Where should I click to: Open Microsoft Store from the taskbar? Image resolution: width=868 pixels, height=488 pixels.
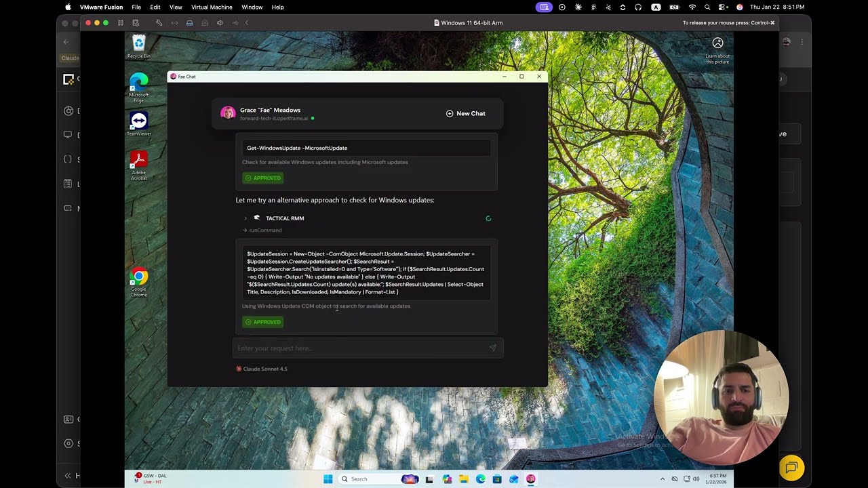(498, 479)
